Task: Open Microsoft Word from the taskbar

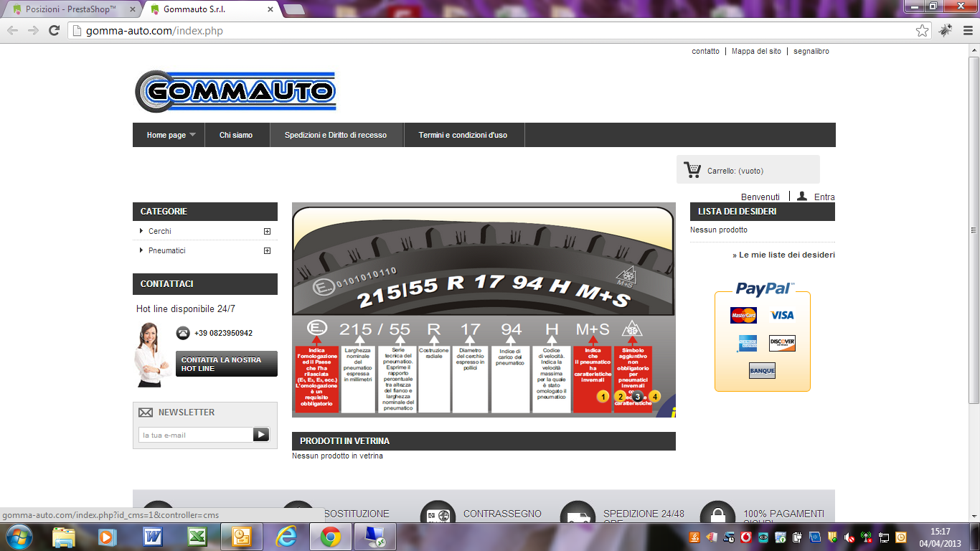Action: pyautogui.click(x=153, y=537)
